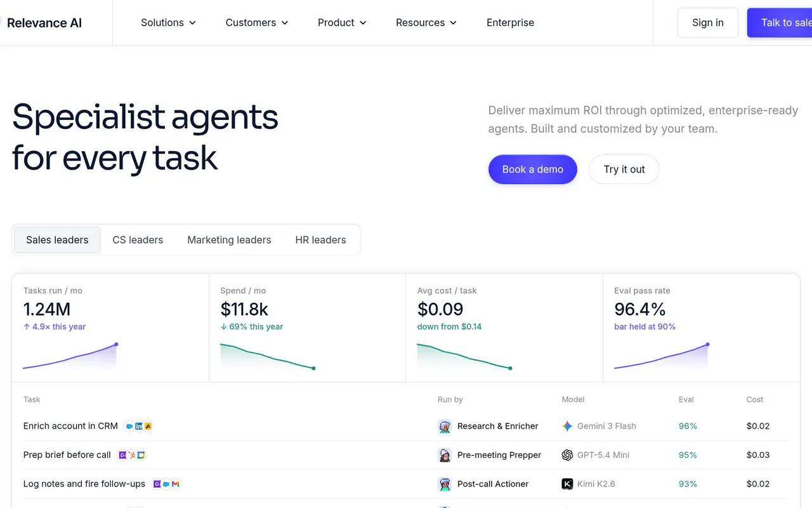
Task: Switch to the Marketing leaders tab
Action: (229, 240)
